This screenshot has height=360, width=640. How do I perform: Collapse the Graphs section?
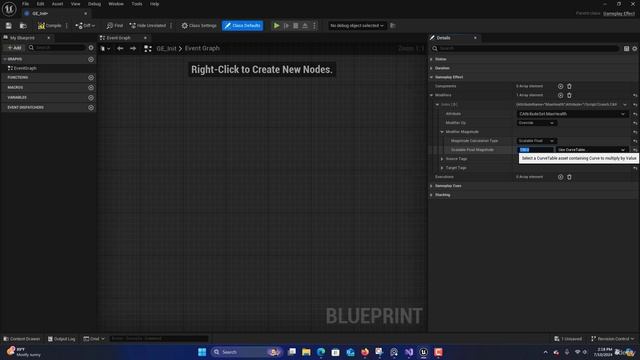click(5, 59)
